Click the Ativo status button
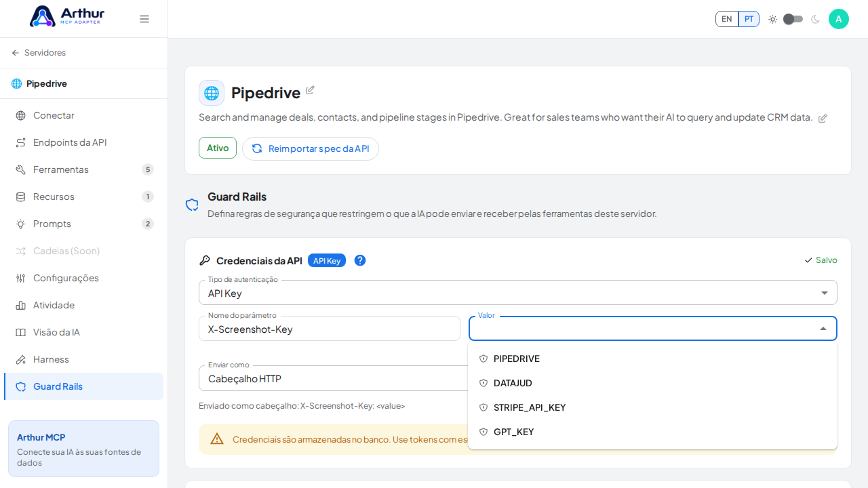The image size is (868, 488). pyautogui.click(x=218, y=148)
